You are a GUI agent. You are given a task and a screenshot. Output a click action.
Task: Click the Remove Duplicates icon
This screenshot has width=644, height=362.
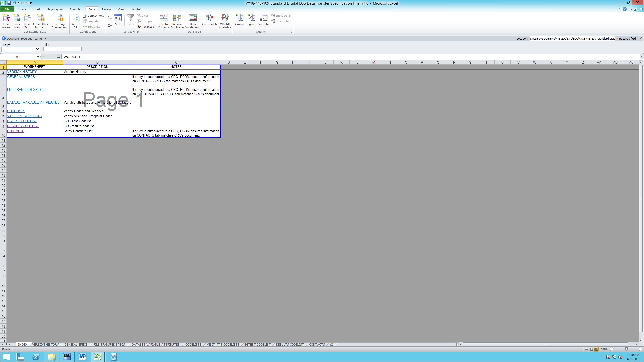pos(177,18)
